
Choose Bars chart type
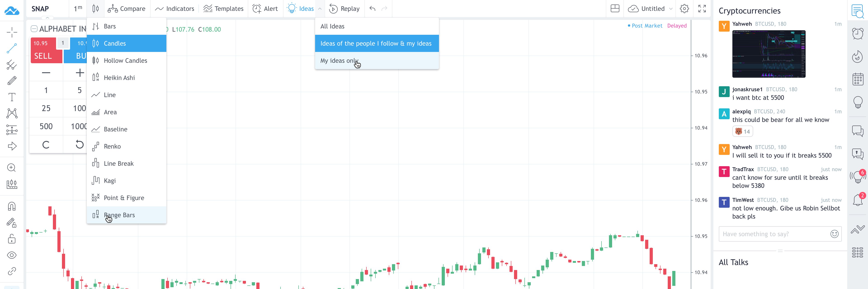(126, 26)
